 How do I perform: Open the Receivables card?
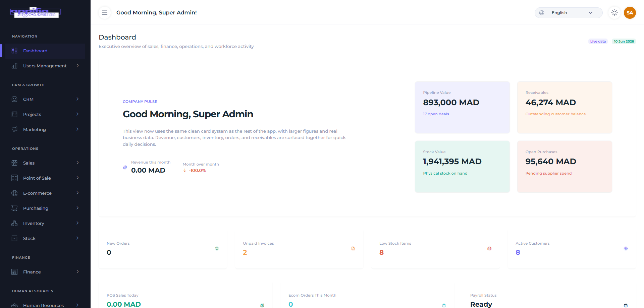565,107
